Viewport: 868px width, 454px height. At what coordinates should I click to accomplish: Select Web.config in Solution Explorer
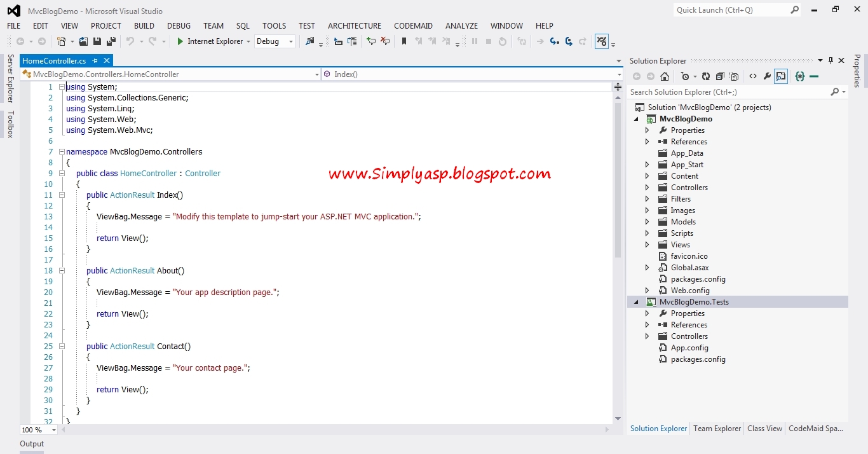689,290
